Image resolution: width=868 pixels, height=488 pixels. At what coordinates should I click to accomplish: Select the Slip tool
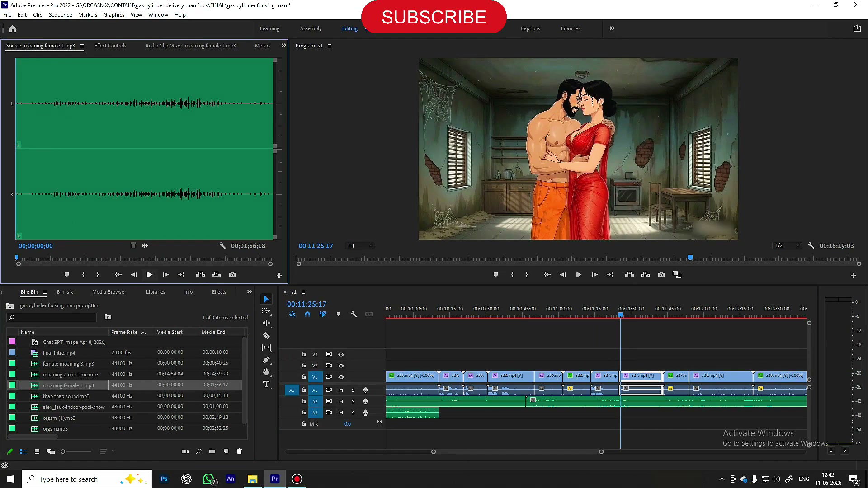click(x=266, y=347)
